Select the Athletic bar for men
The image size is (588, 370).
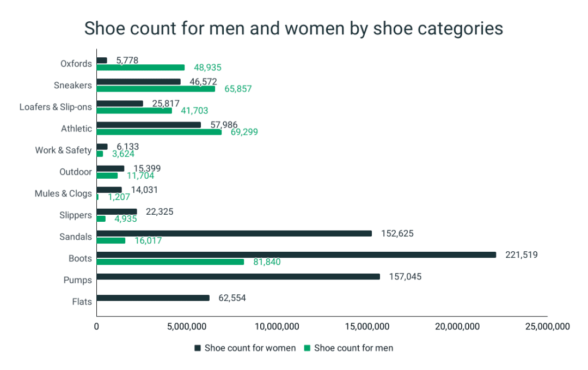click(158, 132)
